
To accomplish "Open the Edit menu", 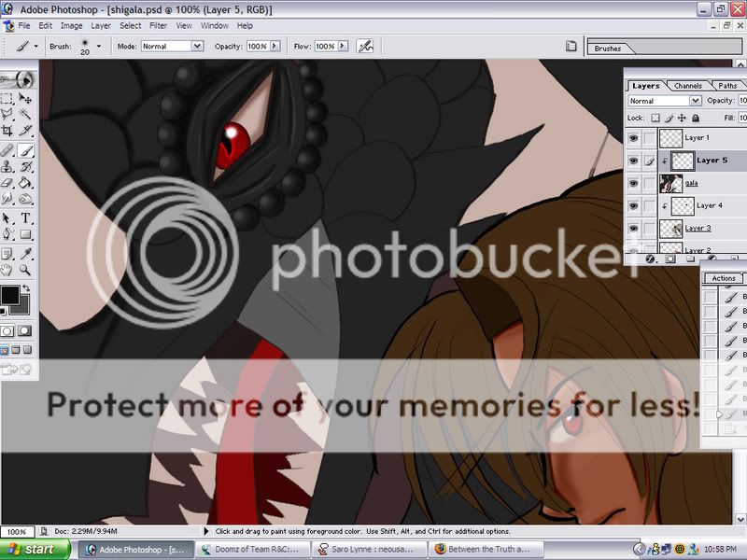I will [45, 26].
